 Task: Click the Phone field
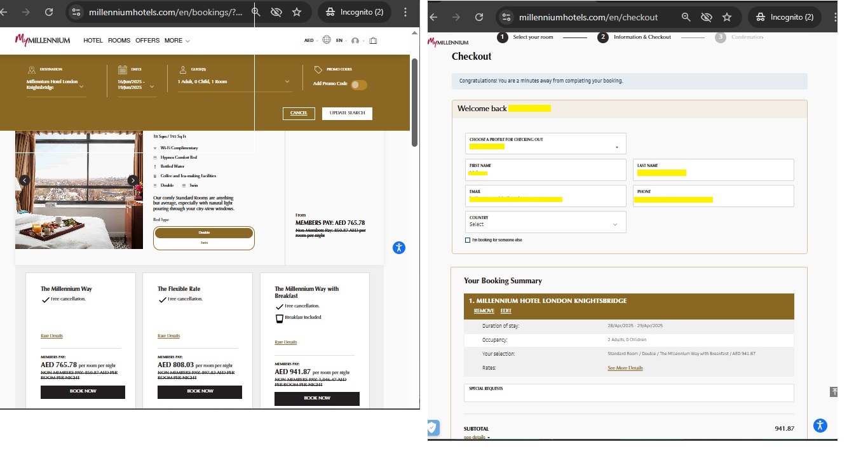714,196
